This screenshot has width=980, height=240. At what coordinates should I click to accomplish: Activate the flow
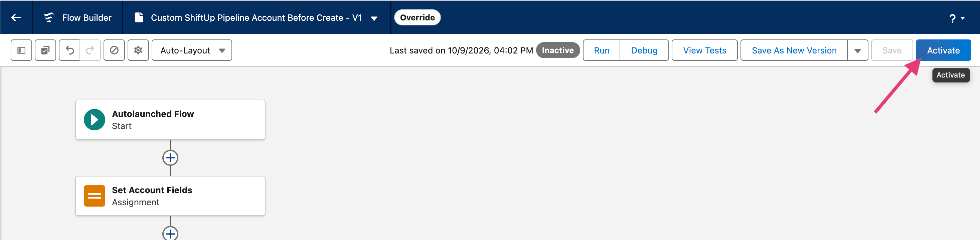coord(943,50)
